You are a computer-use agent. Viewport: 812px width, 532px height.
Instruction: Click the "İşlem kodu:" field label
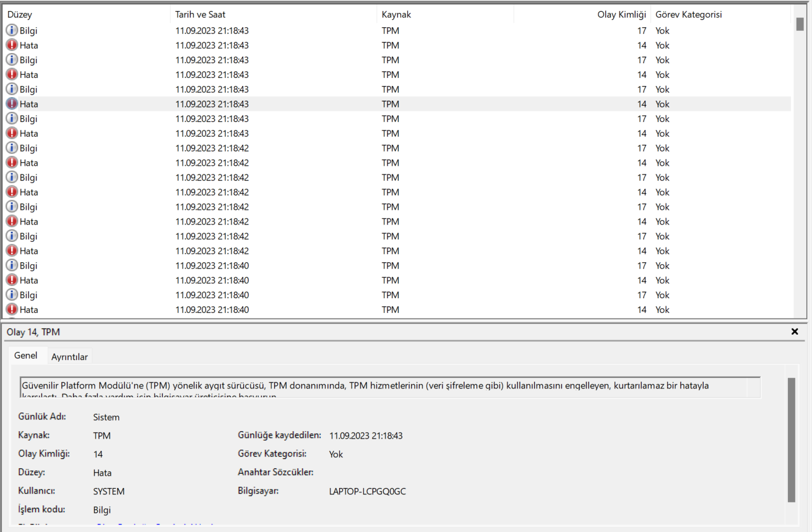click(x=42, y=510)
